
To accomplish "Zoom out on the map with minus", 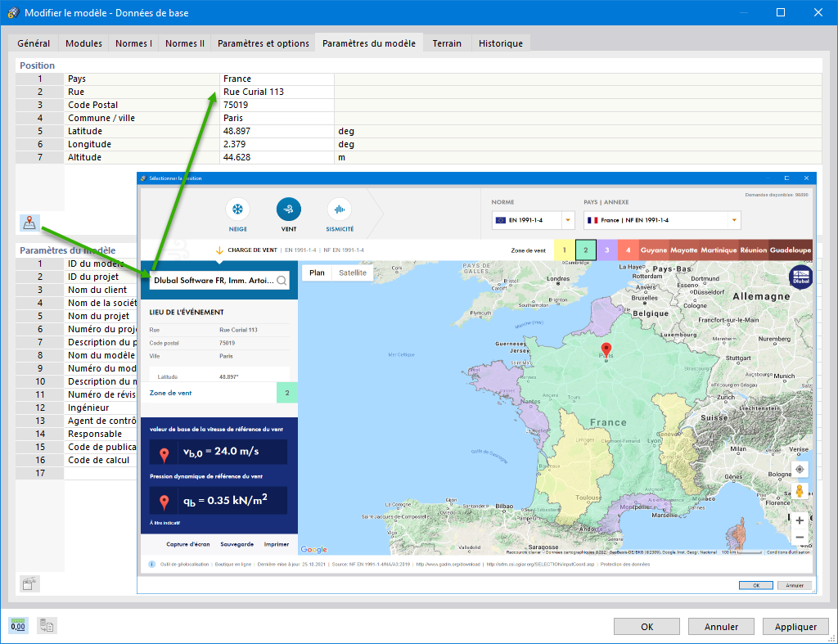I will (800, 537).
